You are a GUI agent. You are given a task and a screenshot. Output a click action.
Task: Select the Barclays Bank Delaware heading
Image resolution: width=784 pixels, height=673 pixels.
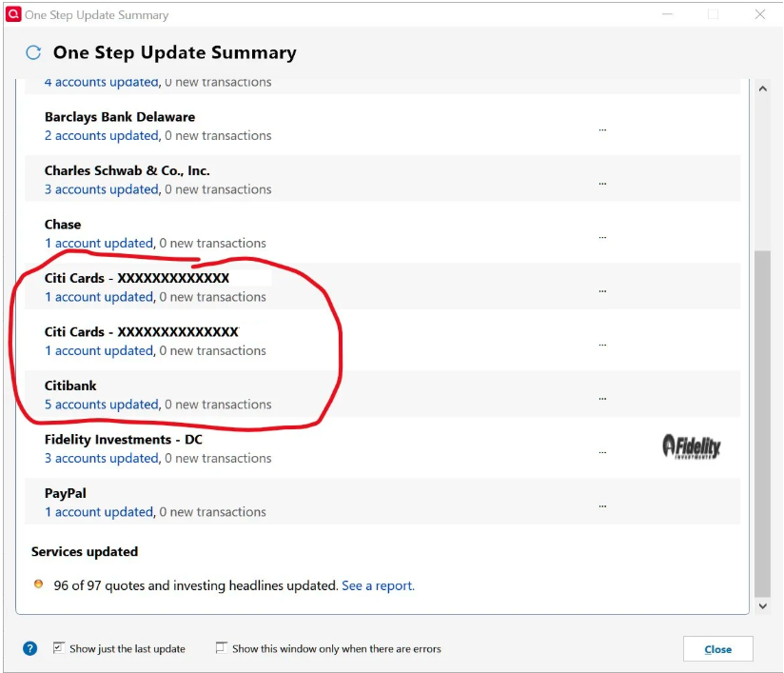click(x=120, y=117)
